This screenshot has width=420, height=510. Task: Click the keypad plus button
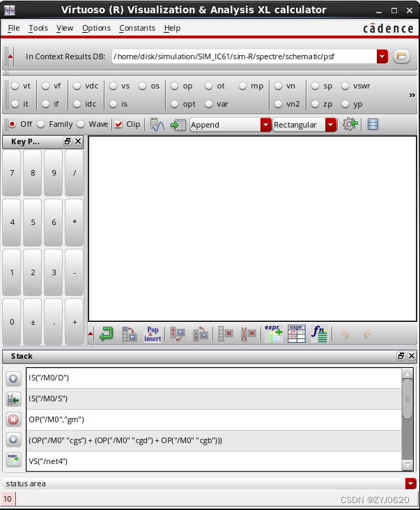click(75, 322)
